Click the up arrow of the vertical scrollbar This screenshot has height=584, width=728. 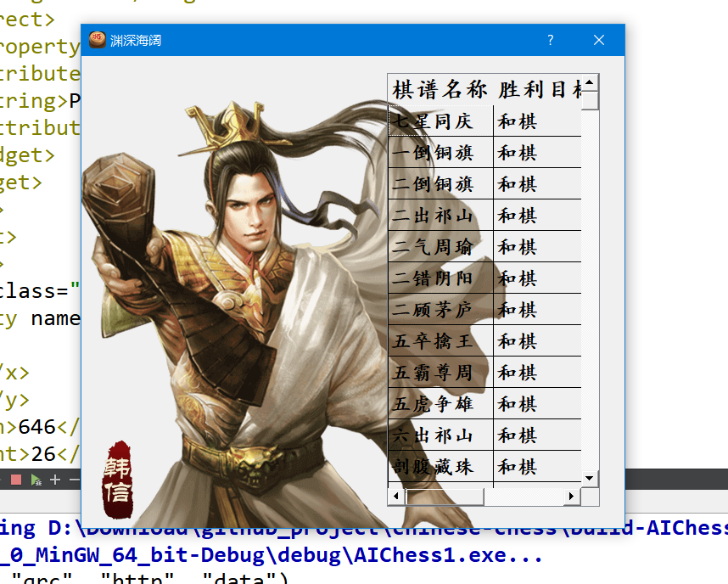[x=589, y=80]
